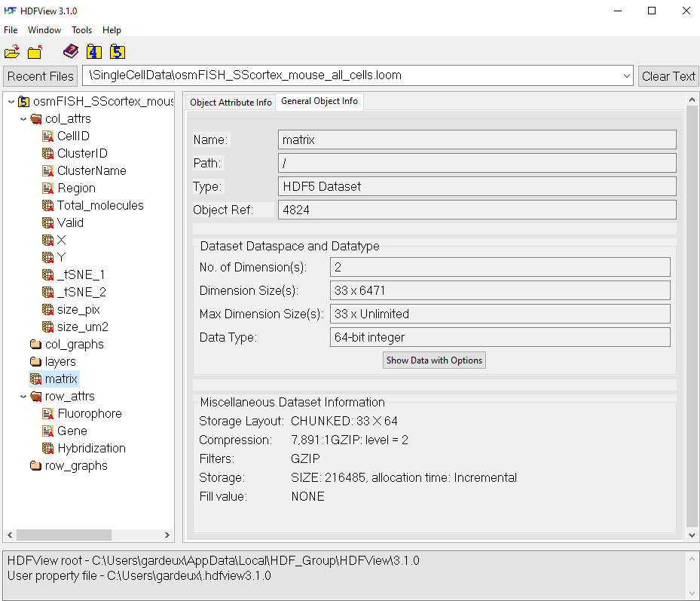Click the Open file toolbar icon
Viewport: 700px width, 601px height.
point(12,52)
